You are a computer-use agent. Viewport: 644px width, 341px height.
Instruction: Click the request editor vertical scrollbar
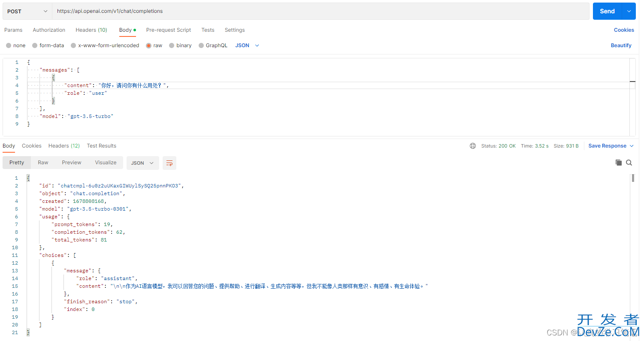pyautogui.click(x=632, y=97)
